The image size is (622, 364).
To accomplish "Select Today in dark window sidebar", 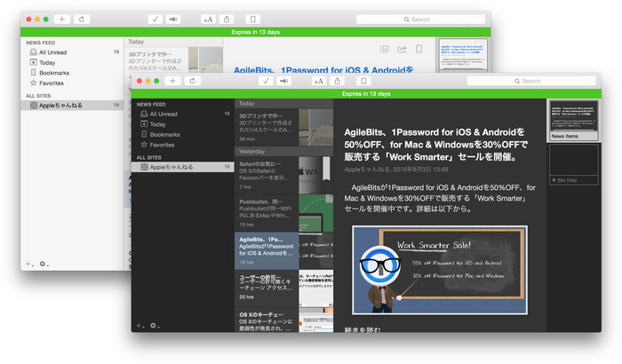I will click(x=183, y=124).
